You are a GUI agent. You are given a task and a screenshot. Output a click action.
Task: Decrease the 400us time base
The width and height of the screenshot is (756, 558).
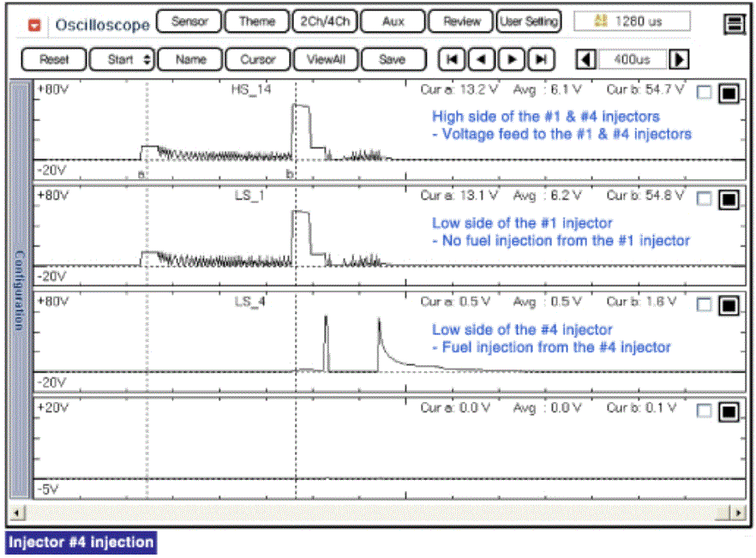tap(586, 59)
